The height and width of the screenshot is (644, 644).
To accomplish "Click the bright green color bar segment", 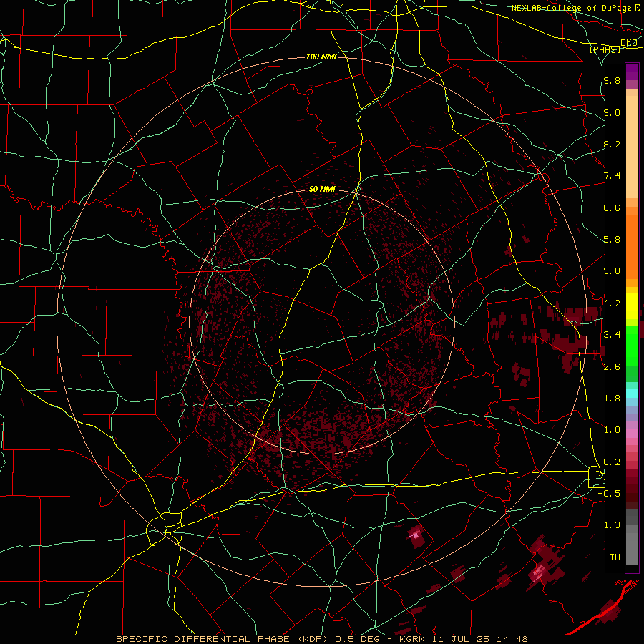I will pyautogui.click(x=632, y=345).
